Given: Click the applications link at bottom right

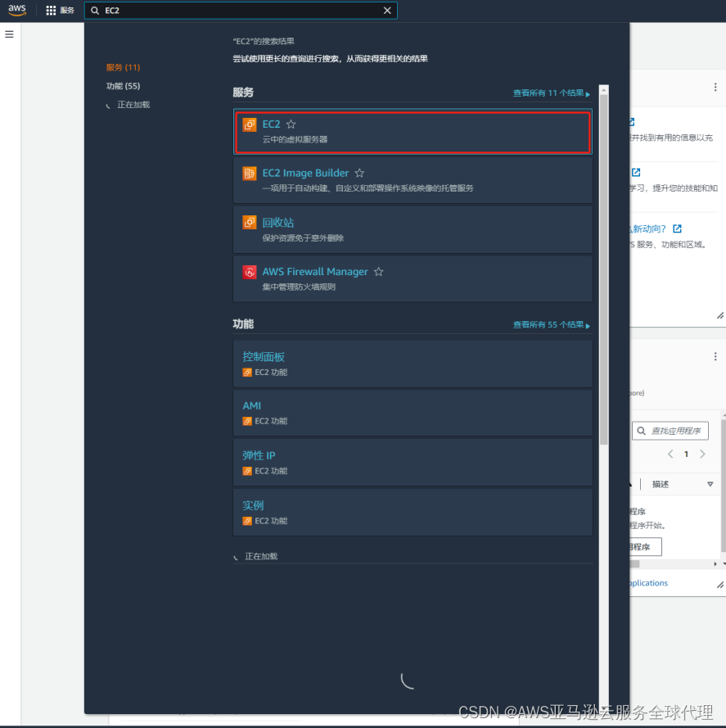Looking at the screenshot, I should click(649, 583).
